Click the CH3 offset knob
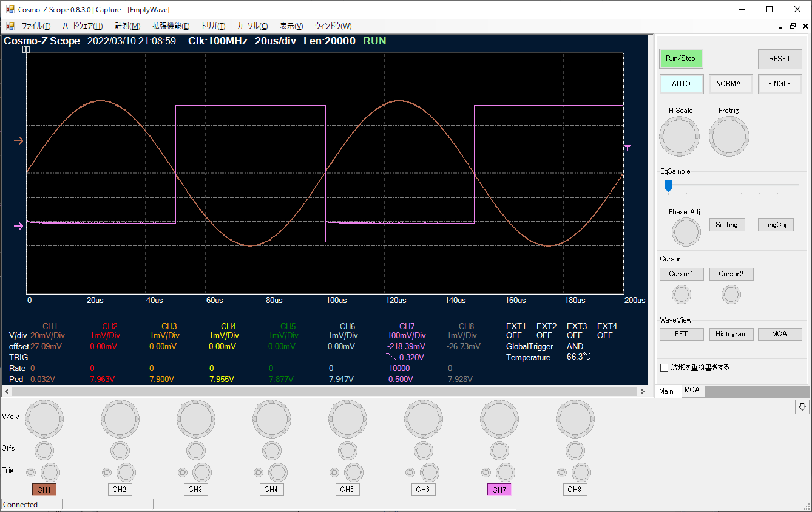Viewport: 812px width, 512px height. (195, 450)
